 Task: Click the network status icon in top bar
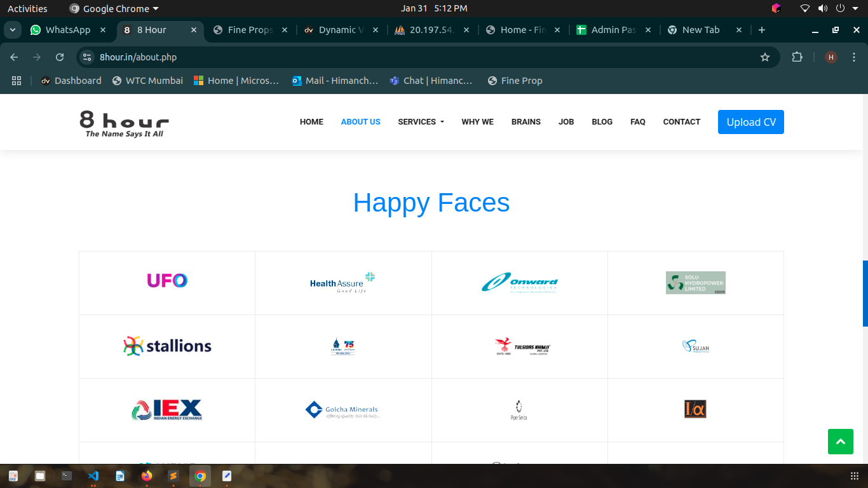(x=805, y=8)
